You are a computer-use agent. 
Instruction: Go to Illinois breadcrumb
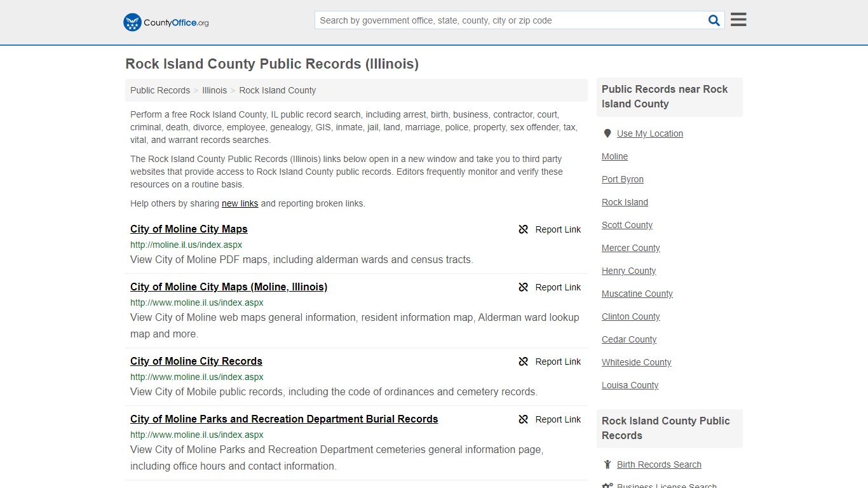pyautogui.click(x=215, y=90)
